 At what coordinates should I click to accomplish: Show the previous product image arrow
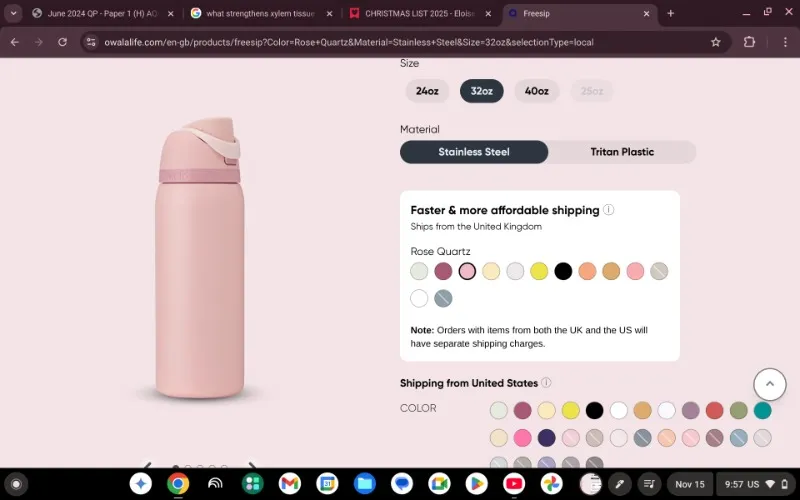point(148,465)
